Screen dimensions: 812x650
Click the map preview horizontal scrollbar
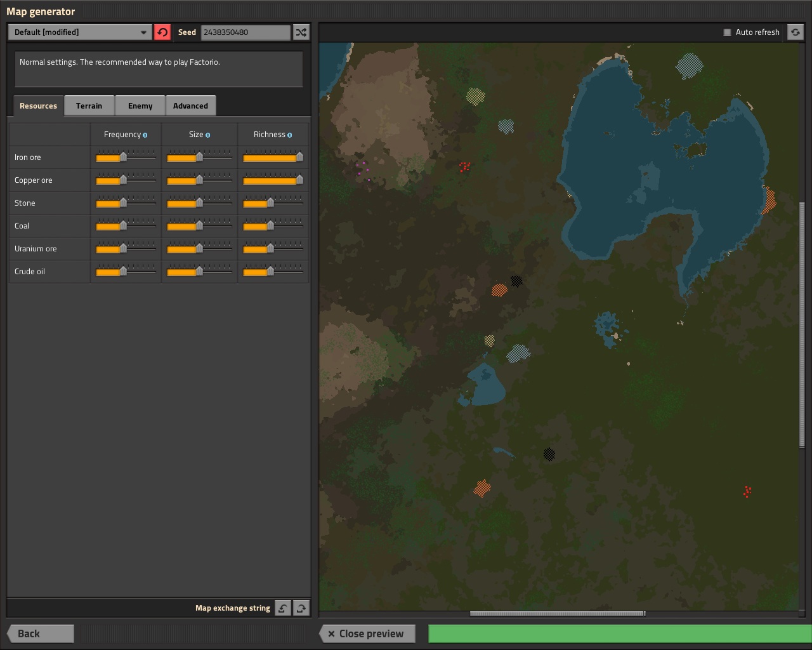click(558, 614)
